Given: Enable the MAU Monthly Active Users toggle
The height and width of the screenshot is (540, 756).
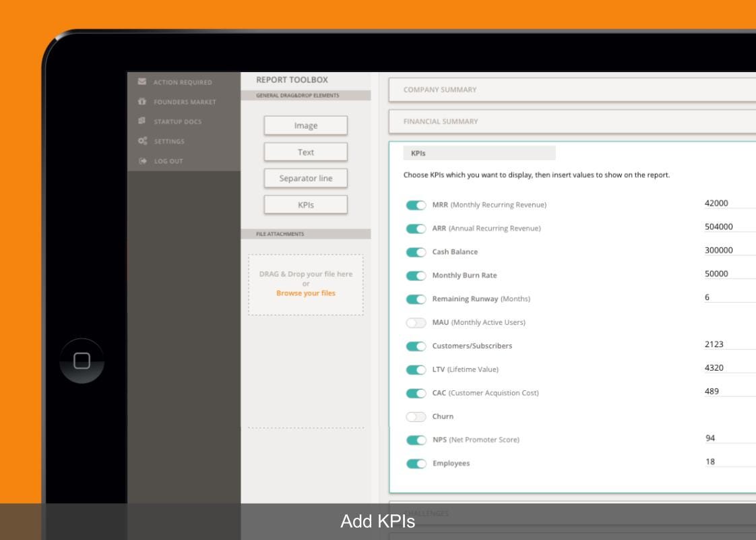Looking at the screenshot, I should pos(416,322).
